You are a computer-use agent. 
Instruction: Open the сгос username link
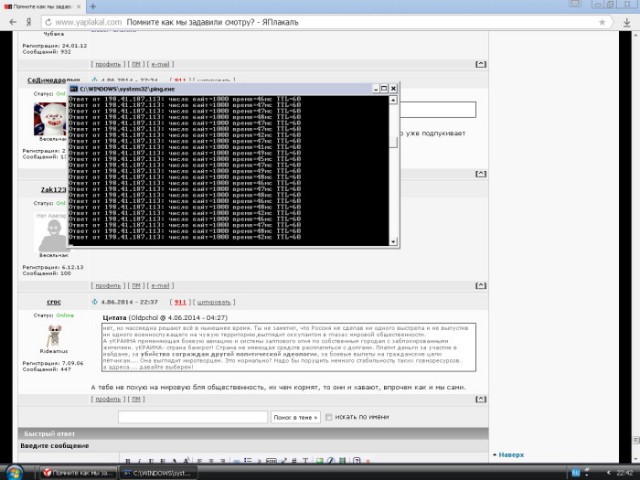tap(53, 302)
